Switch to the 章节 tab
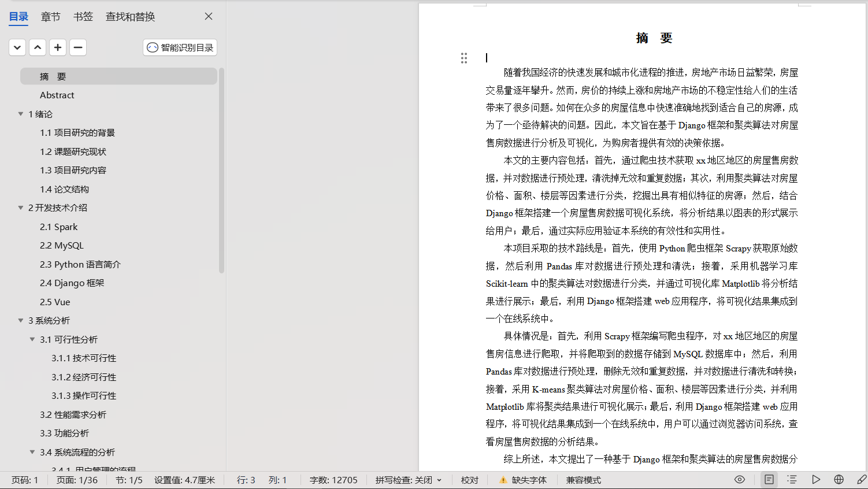 point(50,17)
